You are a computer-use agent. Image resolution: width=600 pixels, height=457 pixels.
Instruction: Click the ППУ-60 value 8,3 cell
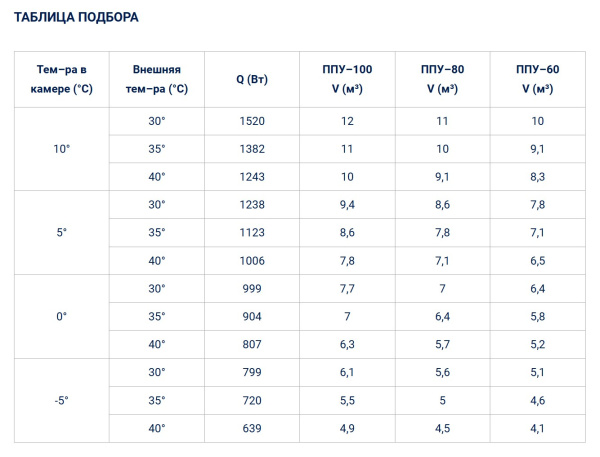point(538,177)
